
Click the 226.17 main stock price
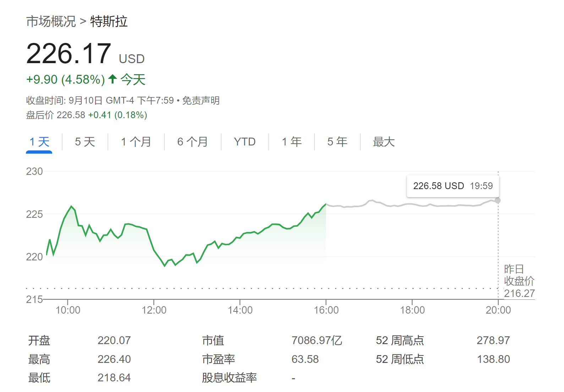[x=69, y=54]
